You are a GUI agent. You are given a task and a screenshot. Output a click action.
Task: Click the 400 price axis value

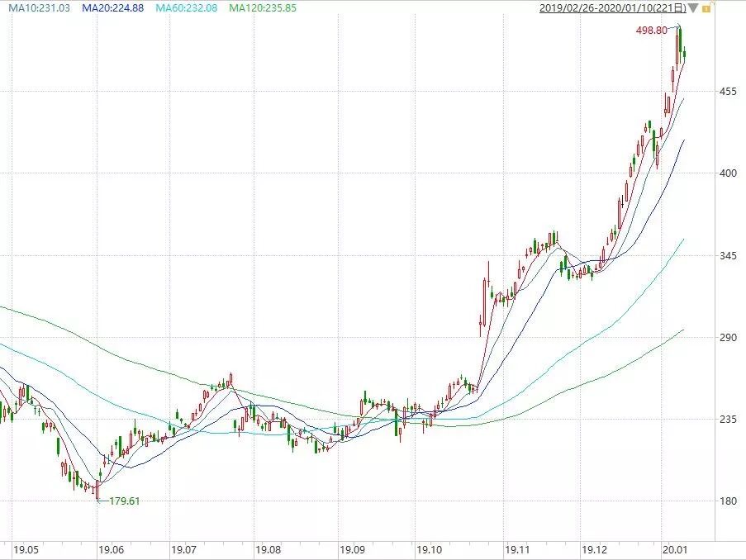coord(728,173)
